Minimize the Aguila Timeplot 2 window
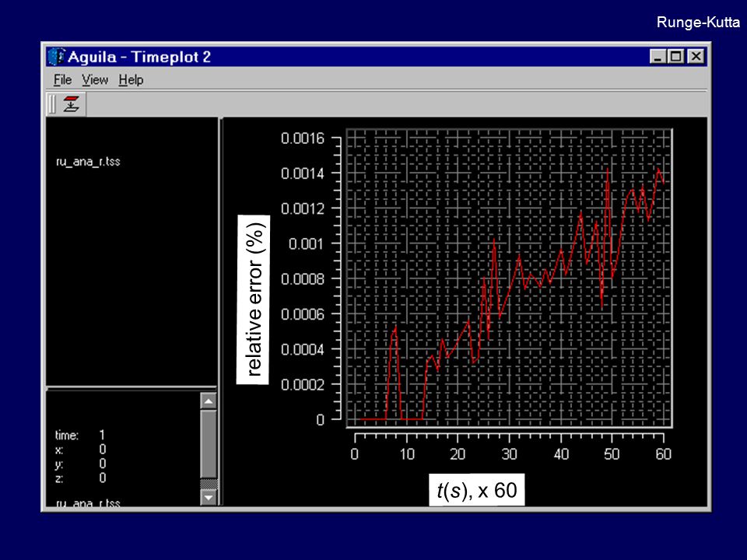The width and height of the screenshot is (747, 560). (658, 57)
